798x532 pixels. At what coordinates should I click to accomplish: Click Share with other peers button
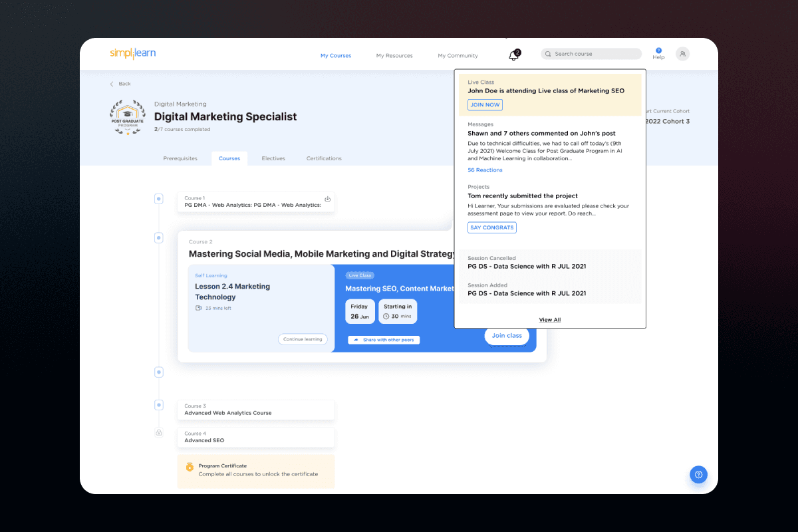(x=384, y=340)
